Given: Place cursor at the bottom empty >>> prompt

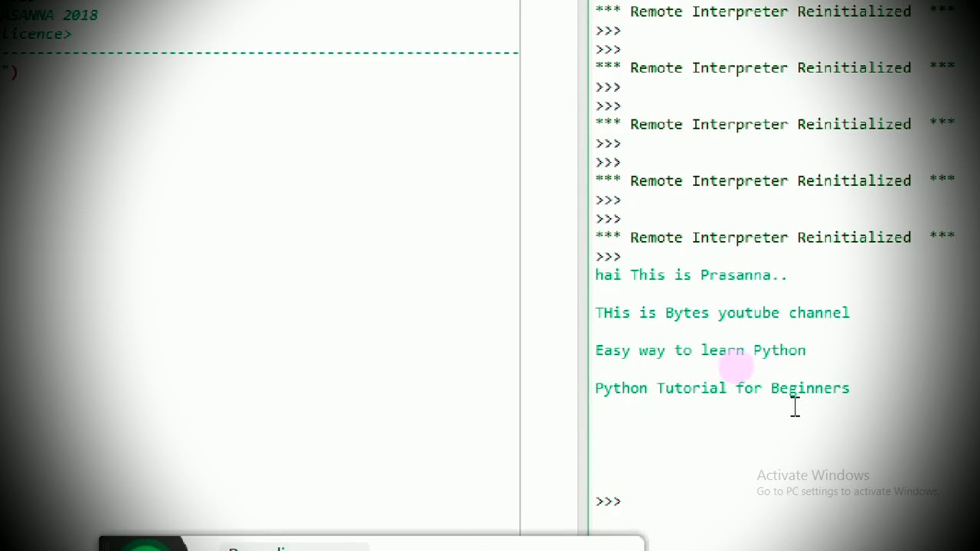Looking at the screenshot, I should (608, 501).
